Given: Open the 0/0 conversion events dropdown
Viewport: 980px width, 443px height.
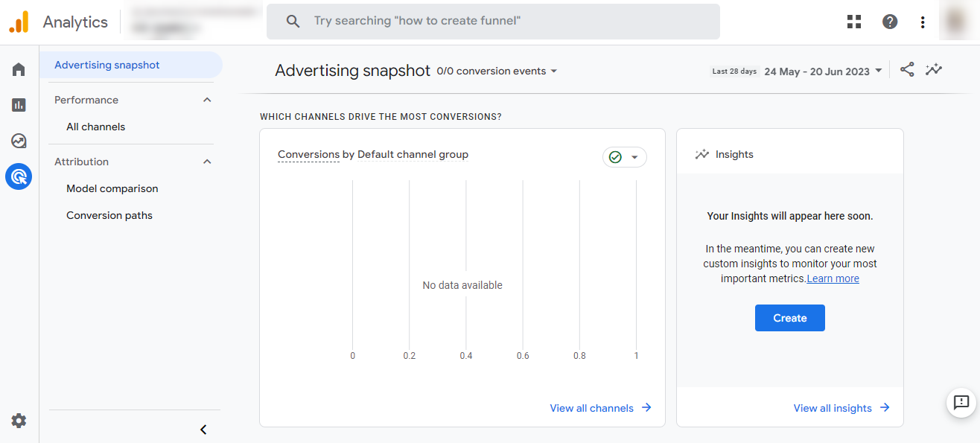Looking at the screenshot, I should pos(497,71).
